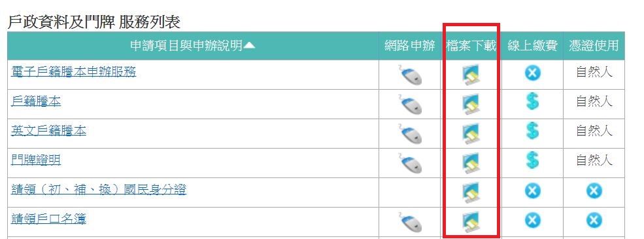Click the online application mouse icon for 請領戶口名簿

(410, 222)
